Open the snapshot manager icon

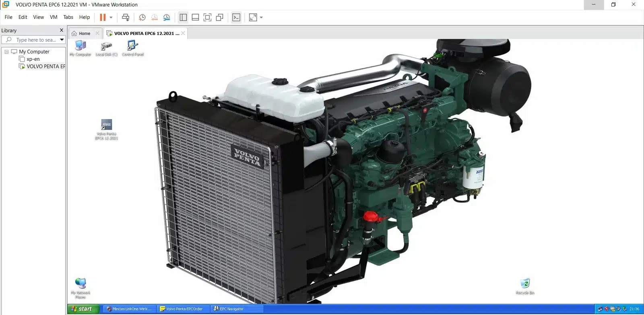click(x=167, y=17)
